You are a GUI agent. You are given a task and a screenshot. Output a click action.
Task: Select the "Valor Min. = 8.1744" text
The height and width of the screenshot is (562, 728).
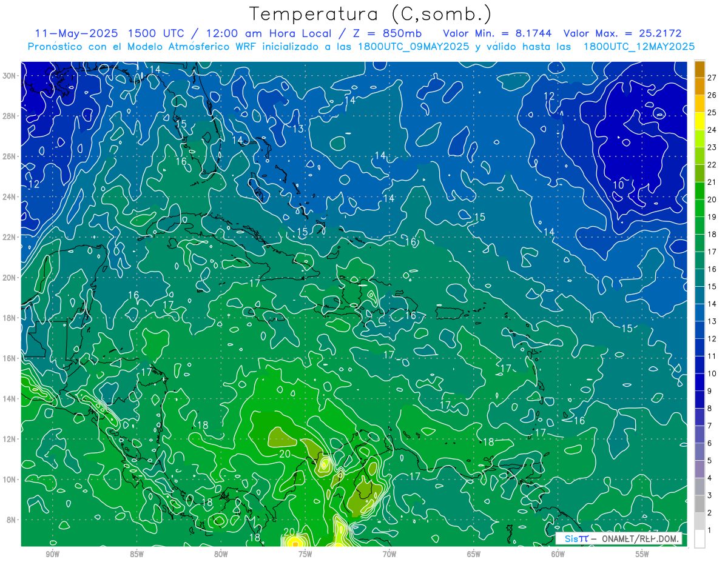[x=497, y=33]
